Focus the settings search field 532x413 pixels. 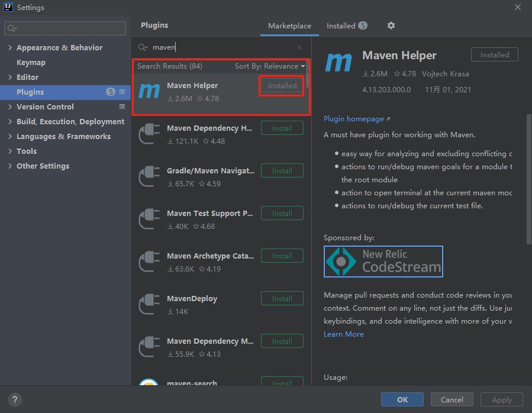65,28
